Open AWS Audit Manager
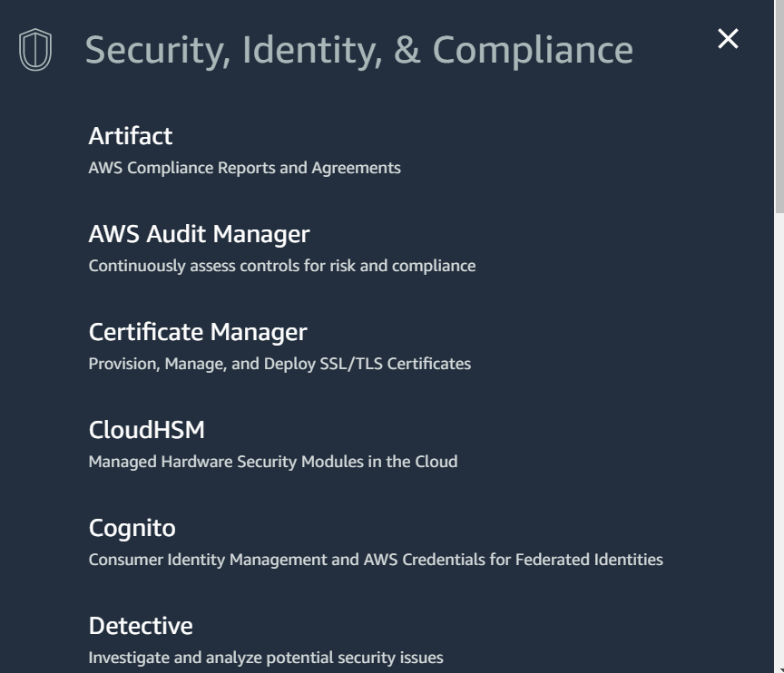This screenshot has width=784, height=673. pyautogui.click(x=199, y=234)
